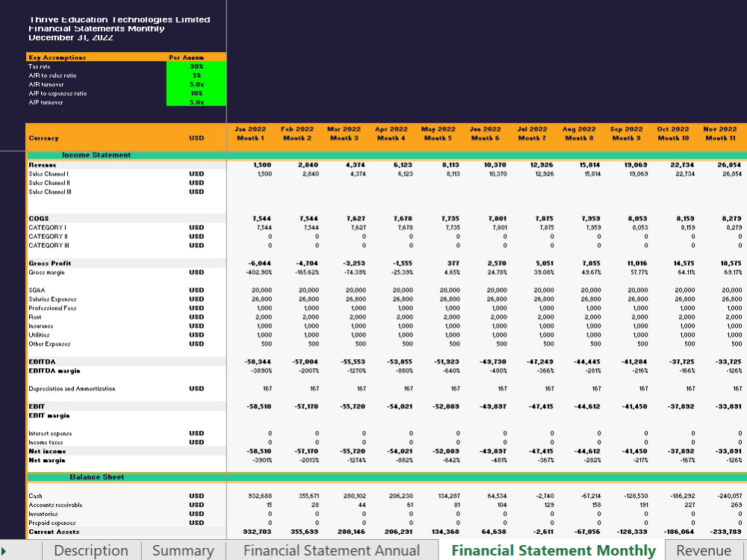Select the Sep 2022 Month 9 header
This screenshot has width=747, height=560.
(626, 134)
